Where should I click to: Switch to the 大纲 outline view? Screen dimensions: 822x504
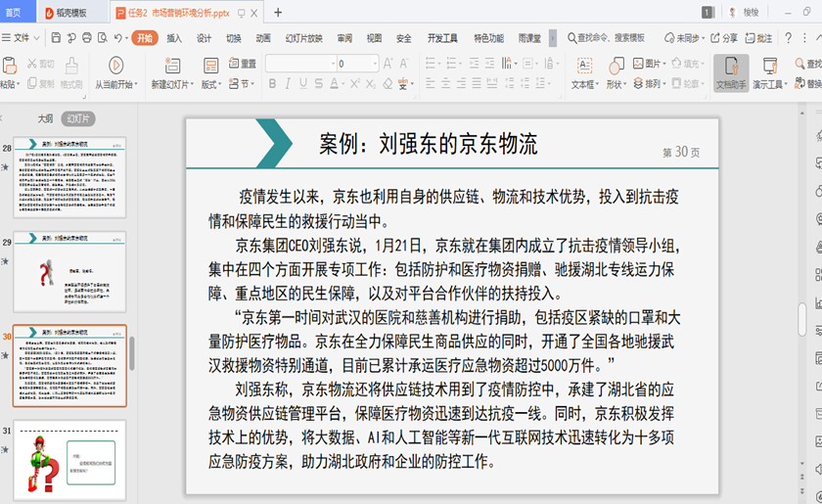click(45, 118)
